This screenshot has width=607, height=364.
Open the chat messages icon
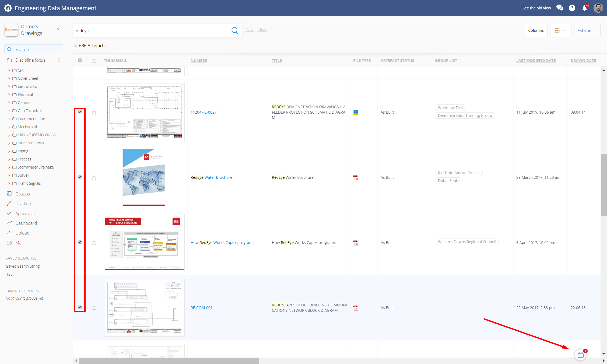coord(560,8)
